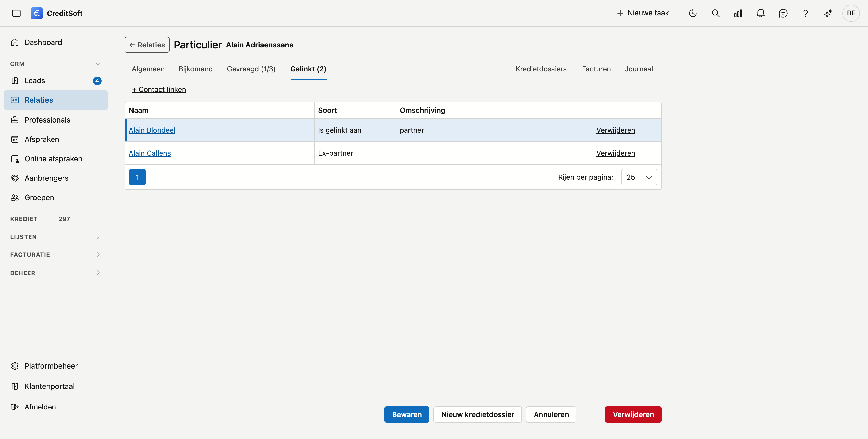Click Nieuw kredietdossier button
This screenshot has height=439, width=868.
[477, 414]
